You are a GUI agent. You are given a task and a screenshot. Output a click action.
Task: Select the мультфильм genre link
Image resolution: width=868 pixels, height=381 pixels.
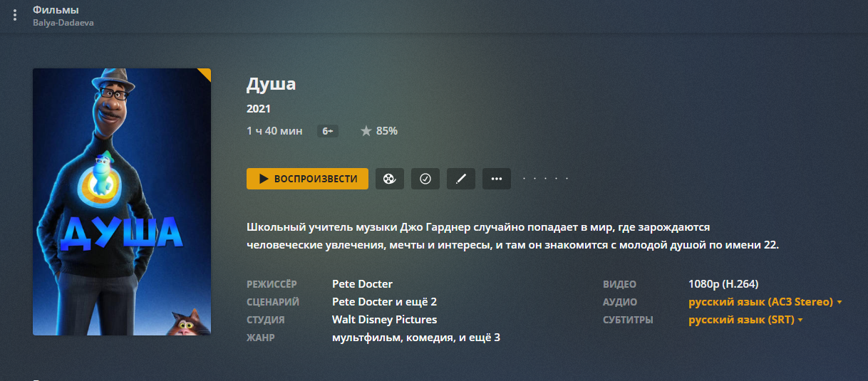coord(363,338)
